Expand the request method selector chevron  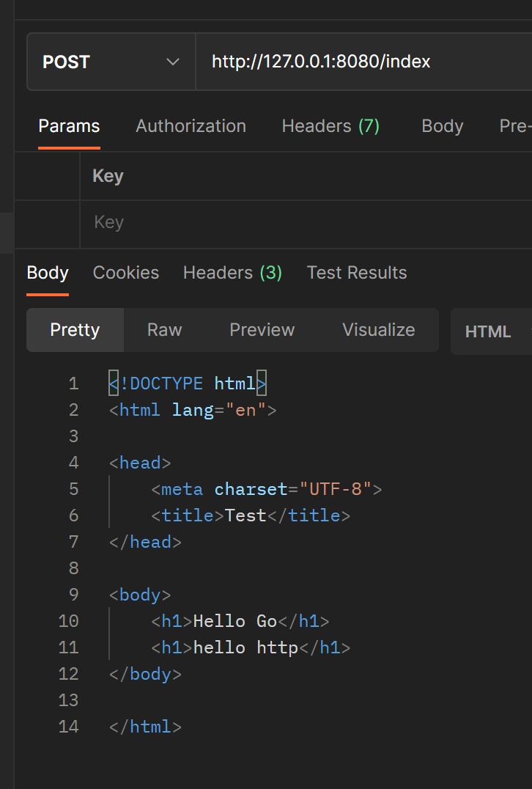(x=173, y=62)
